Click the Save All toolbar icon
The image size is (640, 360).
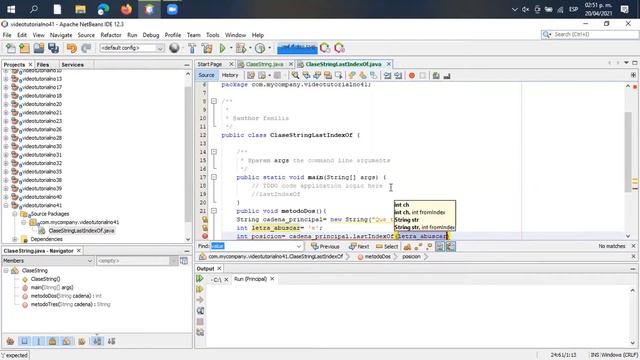(x=53, y=48)
